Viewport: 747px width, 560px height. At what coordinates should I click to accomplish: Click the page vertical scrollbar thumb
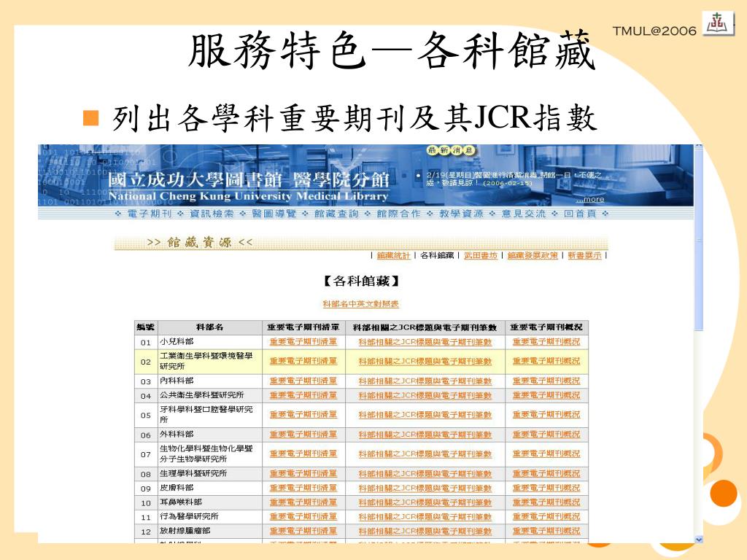(699, 239)
